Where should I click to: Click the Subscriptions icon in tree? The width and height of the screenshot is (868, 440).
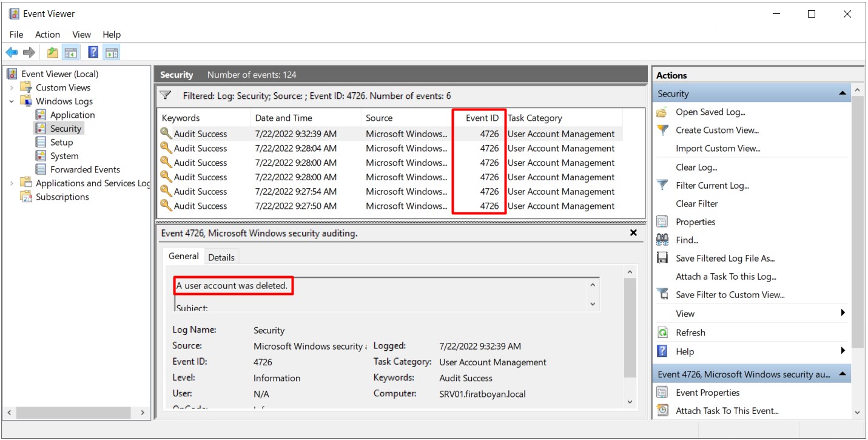point(26,197)
